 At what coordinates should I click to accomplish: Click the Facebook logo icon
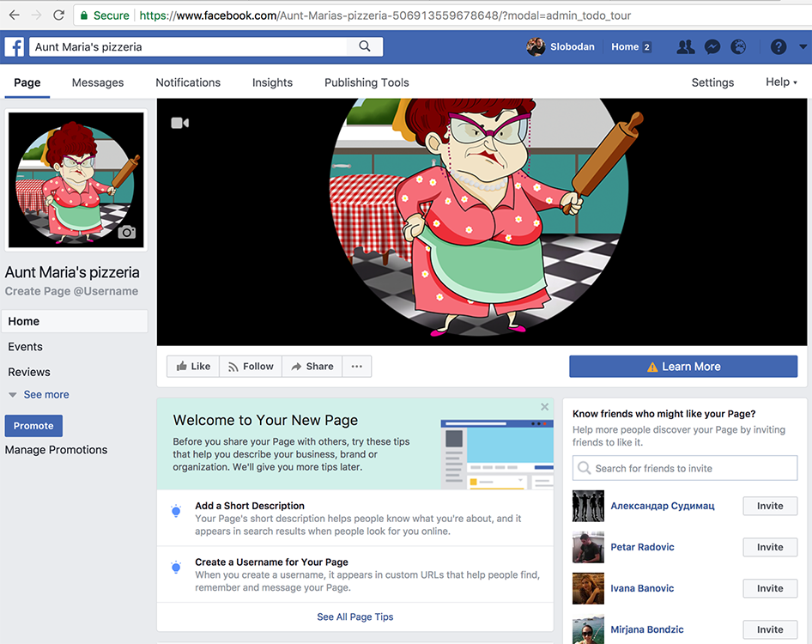point(15,47)
